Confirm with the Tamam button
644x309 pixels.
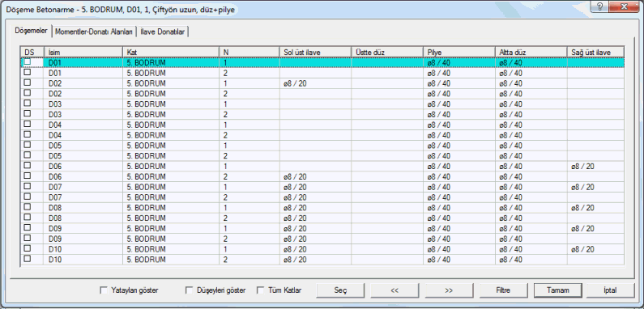[558, 290]
